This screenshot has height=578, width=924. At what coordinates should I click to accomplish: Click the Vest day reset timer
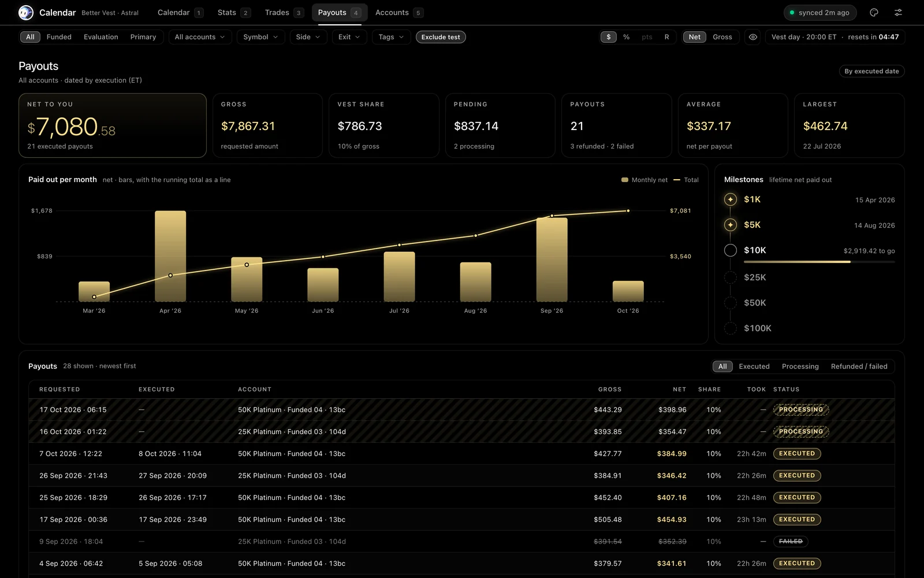(835, 37)
